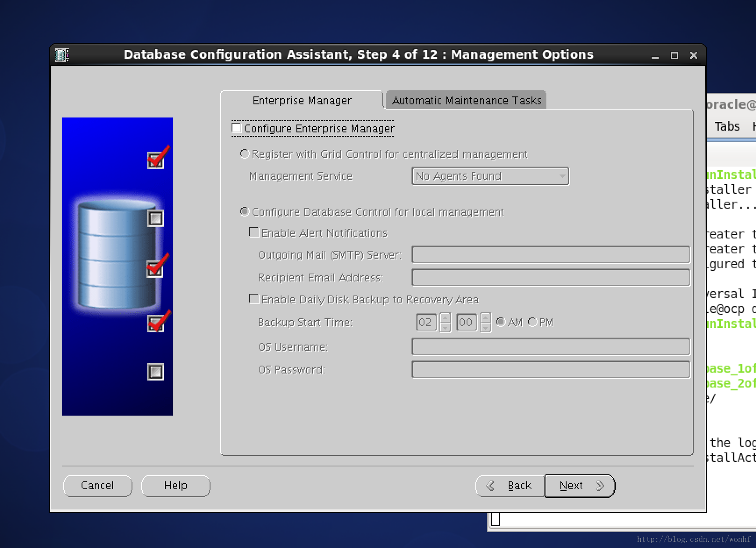756x548 pixels.
Task: Click the Cancel button
Action: tap(97, 486)
